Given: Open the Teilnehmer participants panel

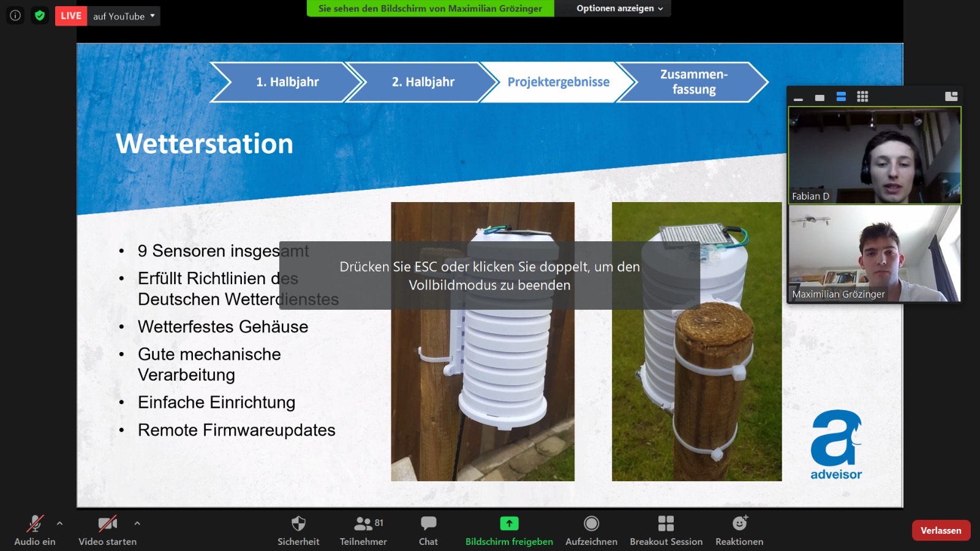Looking at the screenshot, I should tap(363, 530).
